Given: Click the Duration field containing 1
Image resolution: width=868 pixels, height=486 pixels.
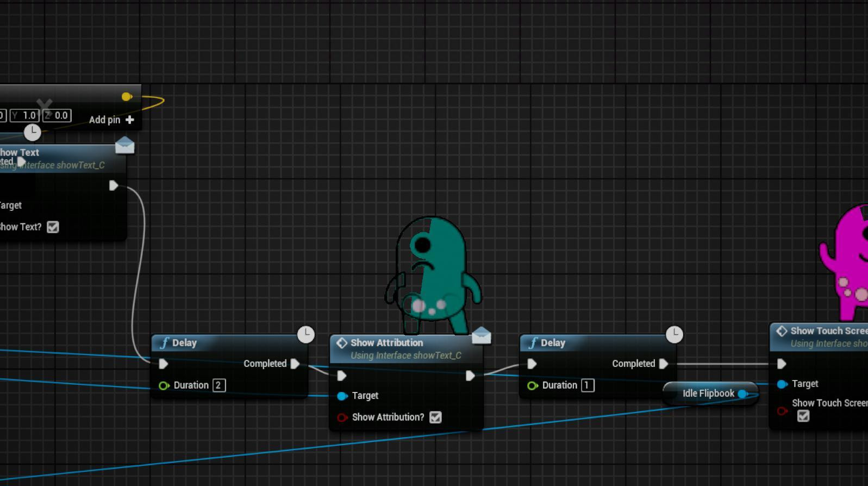Looking at the screenshot, I should (x=588, y=385).
